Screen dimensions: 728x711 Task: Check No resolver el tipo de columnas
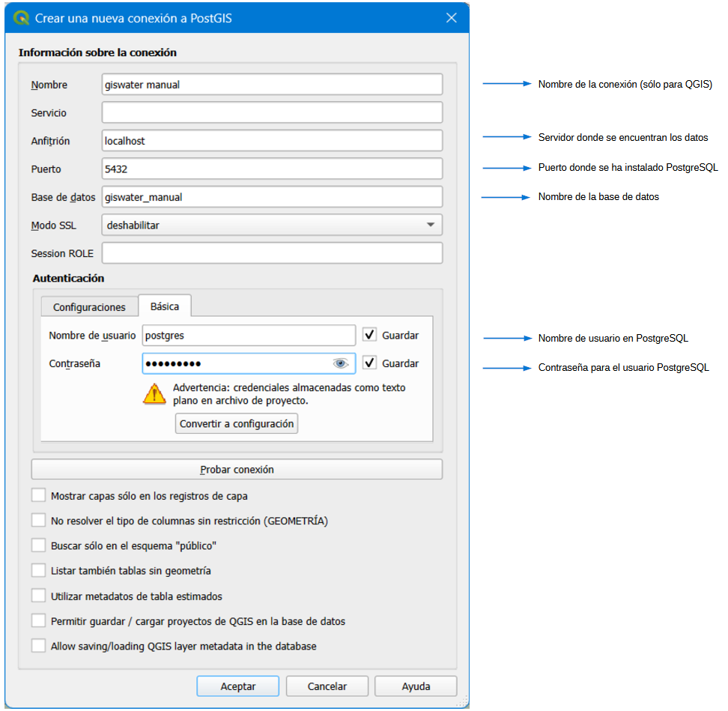[x=38, y=520]
